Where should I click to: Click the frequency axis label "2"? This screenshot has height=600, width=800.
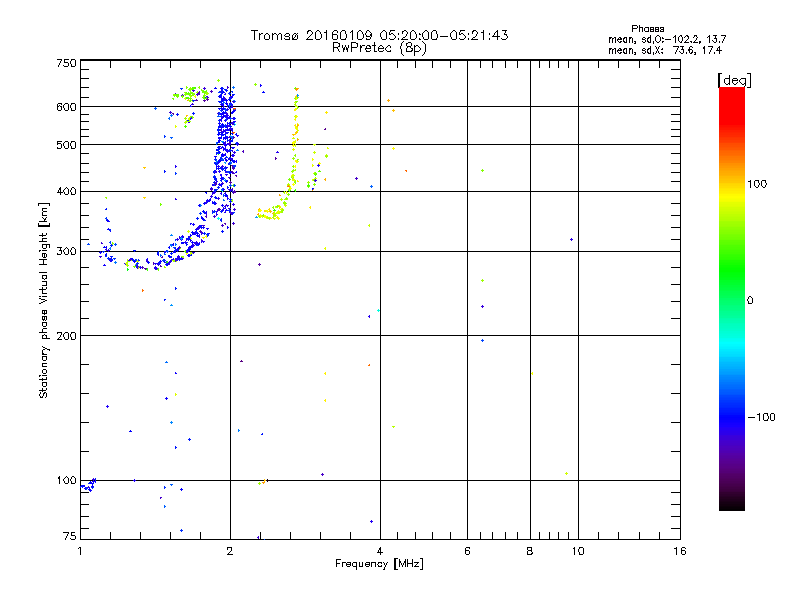230,551
